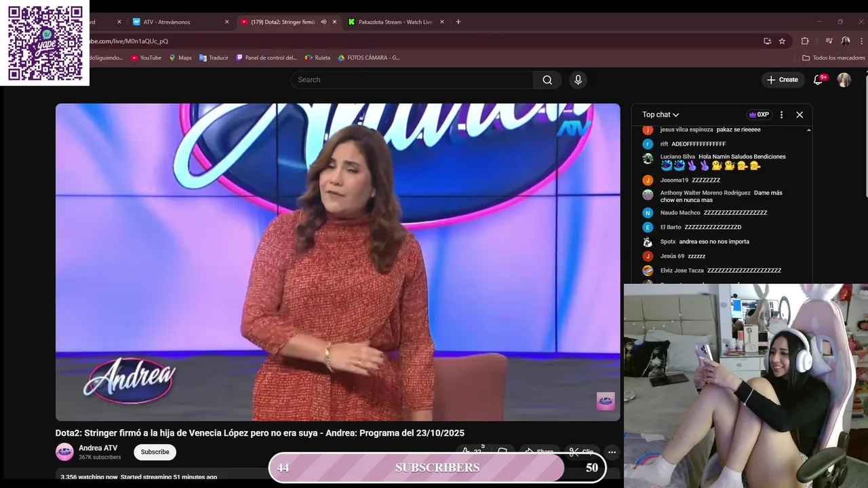The width and height of the screenshot is (868, 488).
Task: Open YouTube notifications bell
Action: point(818,80)
